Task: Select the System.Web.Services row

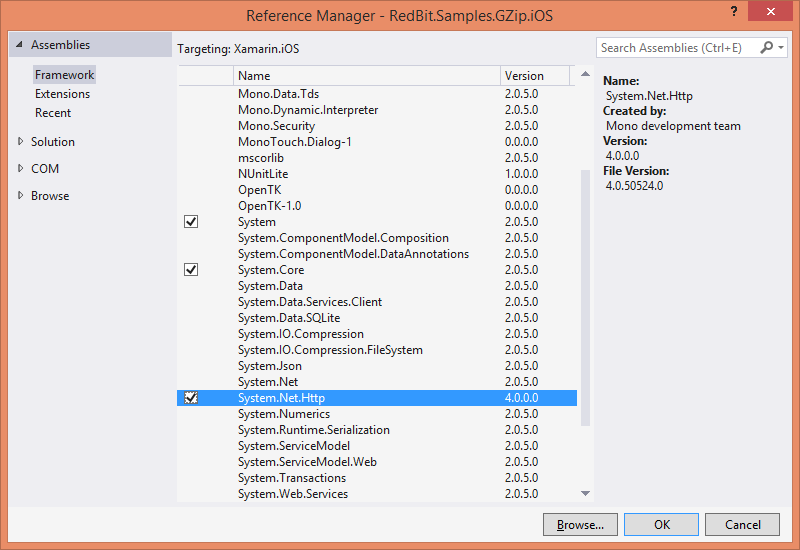Action: click(377, 493)
